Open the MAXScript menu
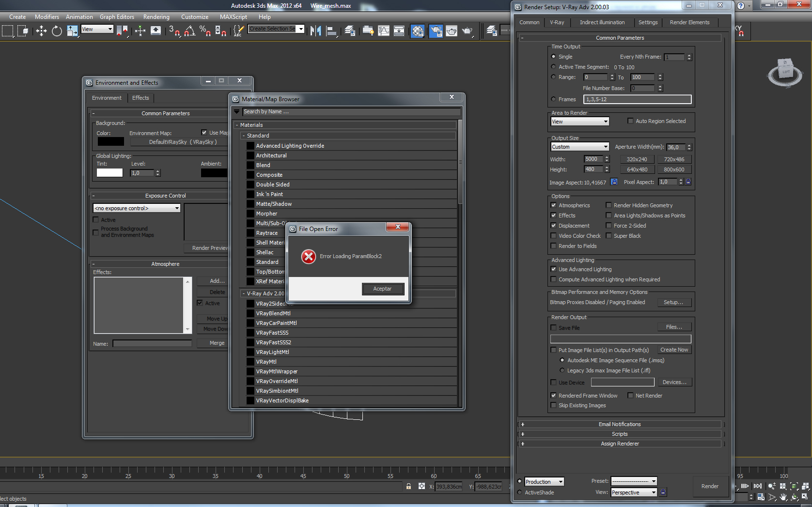Viewport: 812px width, 507px height. (234, 17)
